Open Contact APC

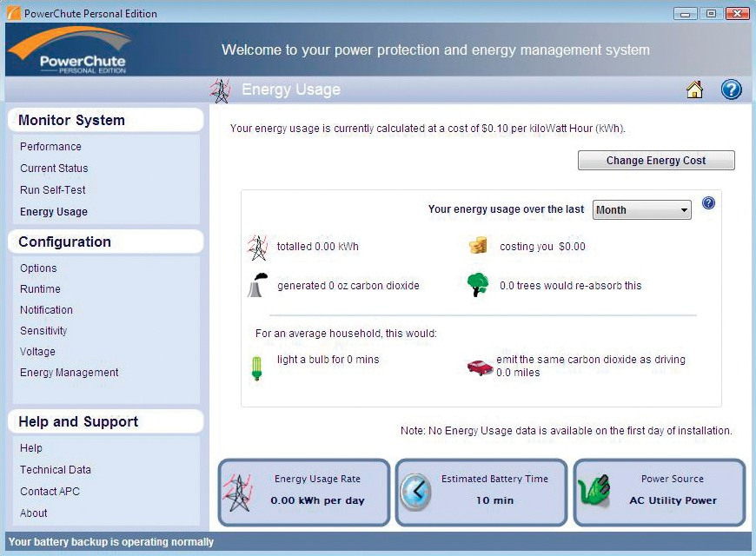[50, 492]
